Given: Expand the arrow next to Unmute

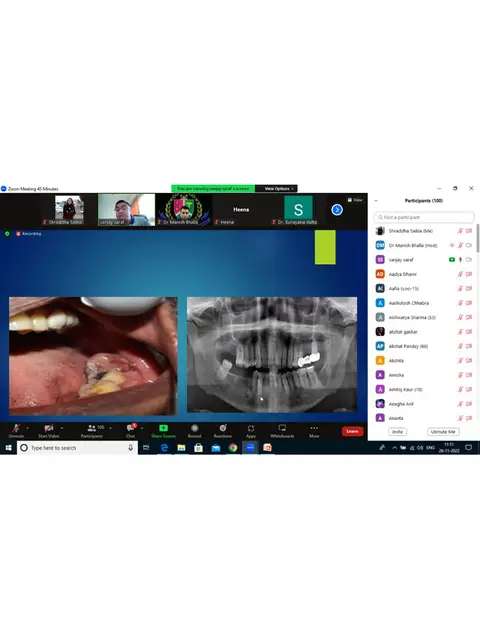Looking at the screenshot, I should pyautogui.click(x=27, y=428).
